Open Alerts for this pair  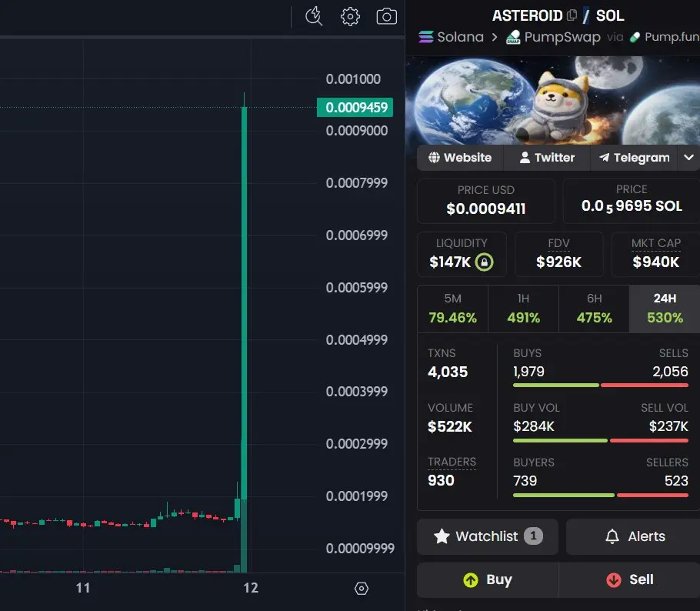[633, 536]
